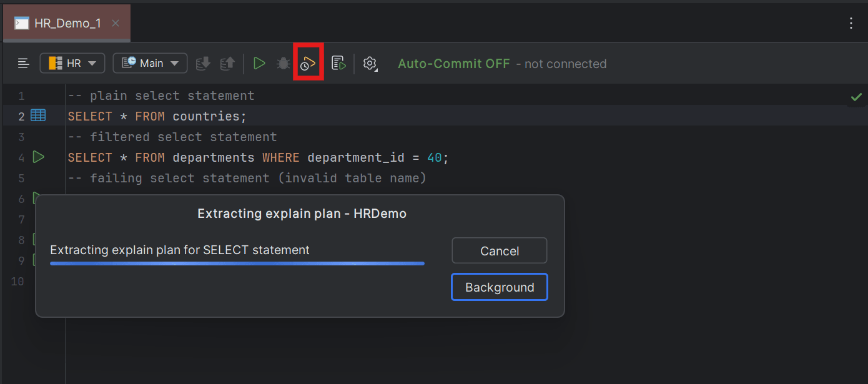The width and height of the screenshot is (868, 384).
Task: Click the Commit database arrow-down icon
Action: (x=204, y=63)
